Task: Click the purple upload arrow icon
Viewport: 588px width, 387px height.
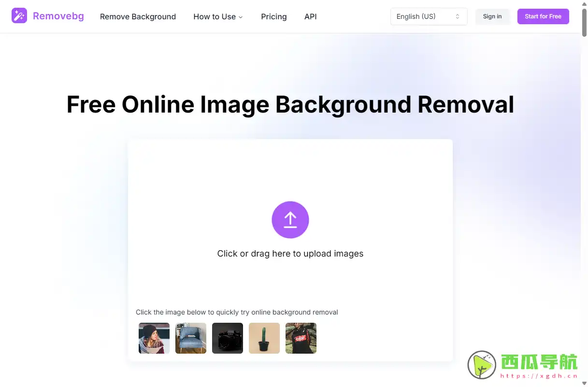Action: coord(290,220)
